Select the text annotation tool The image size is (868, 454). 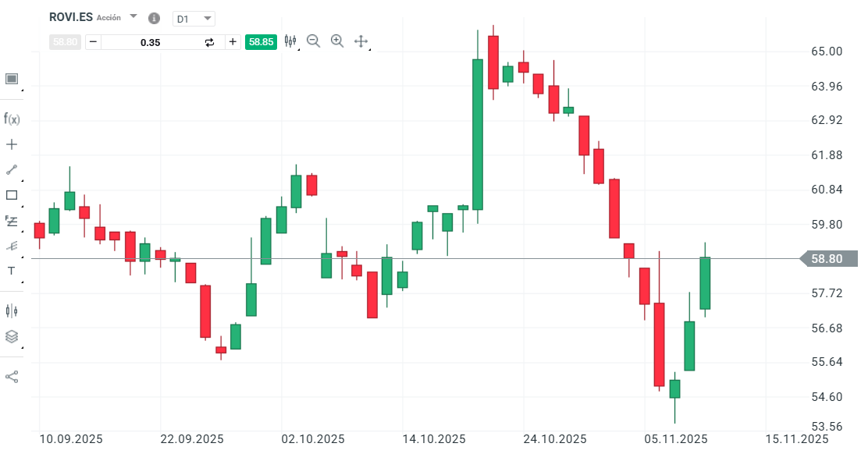click(x=11, y=271)
